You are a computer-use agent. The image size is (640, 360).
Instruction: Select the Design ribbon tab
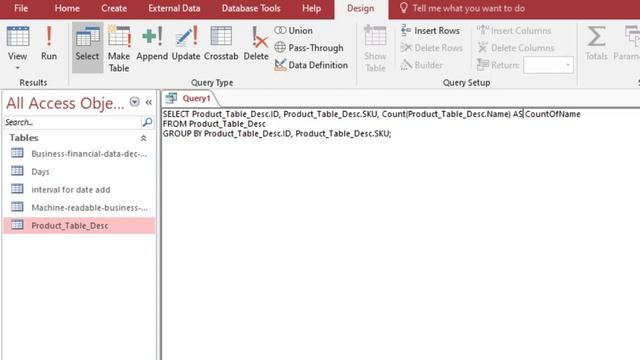tap(360, 9)
